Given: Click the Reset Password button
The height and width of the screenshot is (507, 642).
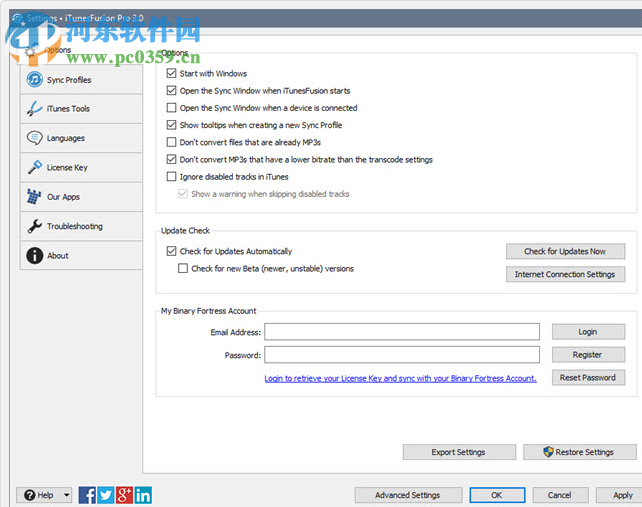Looking at the screenshot, I should point(588,378).
